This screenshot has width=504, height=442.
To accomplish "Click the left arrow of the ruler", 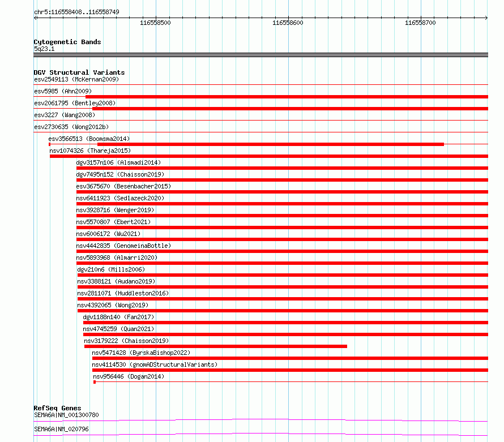I will (x=35, y=18).
